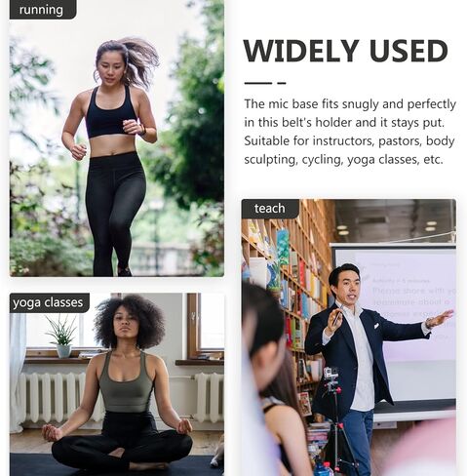467x476 pixels.
Task: Click the teacher's white pocket square
Action: (376, 325)
